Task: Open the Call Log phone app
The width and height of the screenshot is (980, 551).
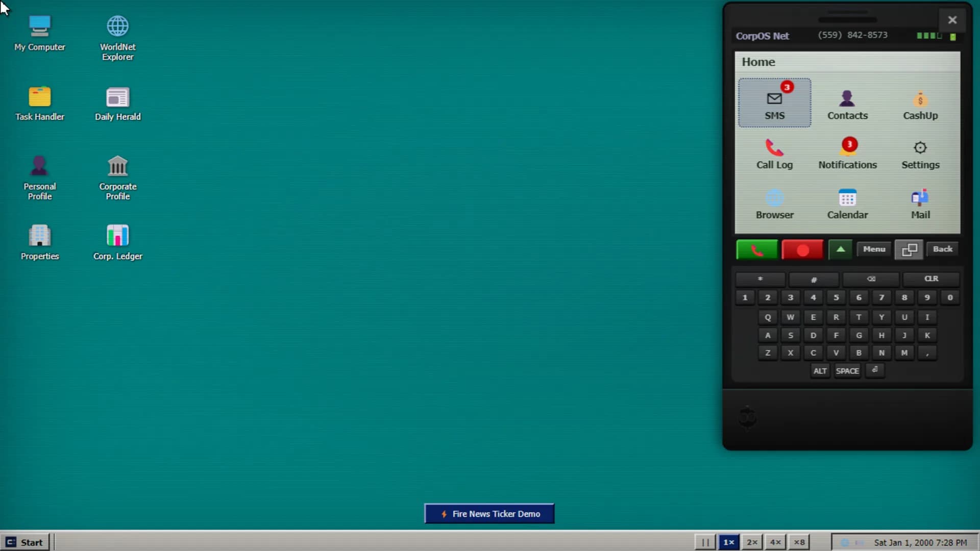Action: click(x=774, y=154)
